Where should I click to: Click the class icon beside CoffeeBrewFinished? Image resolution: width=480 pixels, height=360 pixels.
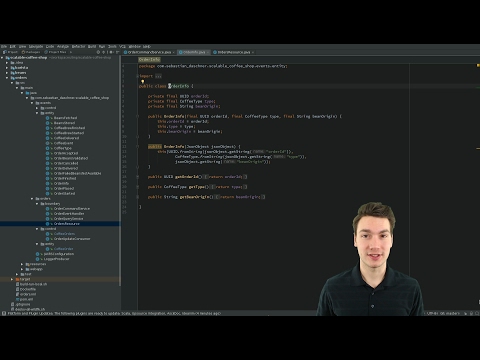(x=47, y=128)
